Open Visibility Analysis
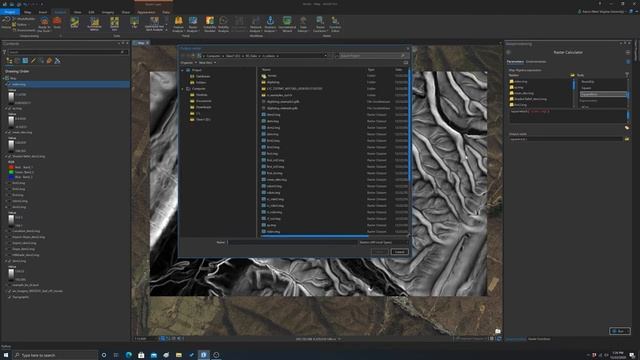The image size is (640, 360). pyautogui.click(x=223, y=24)
